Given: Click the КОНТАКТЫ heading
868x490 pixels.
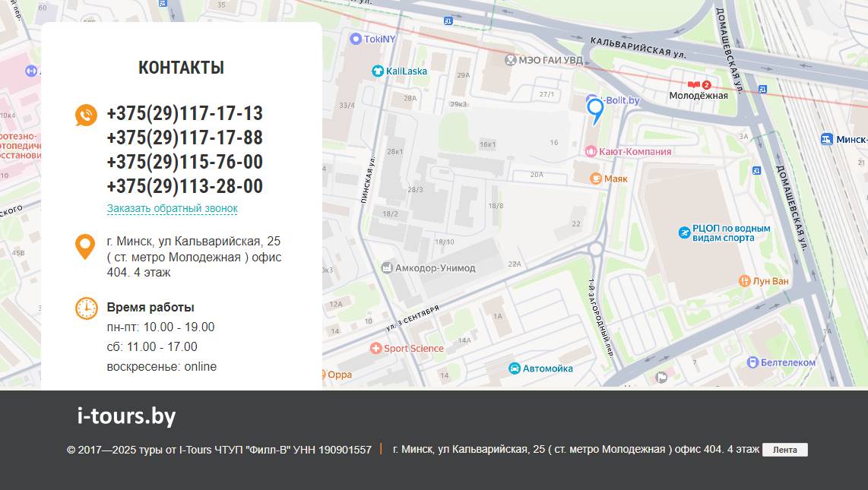Looking at the screenshot, I should coord(181,68).
